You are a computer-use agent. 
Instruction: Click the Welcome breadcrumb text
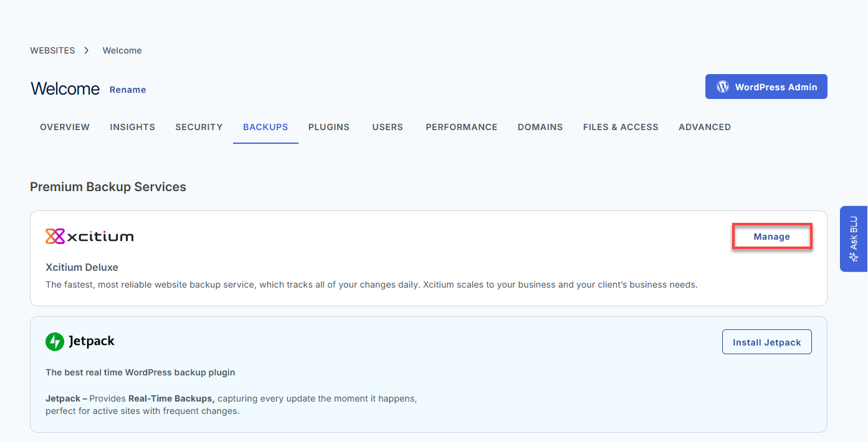pos(122,50)
